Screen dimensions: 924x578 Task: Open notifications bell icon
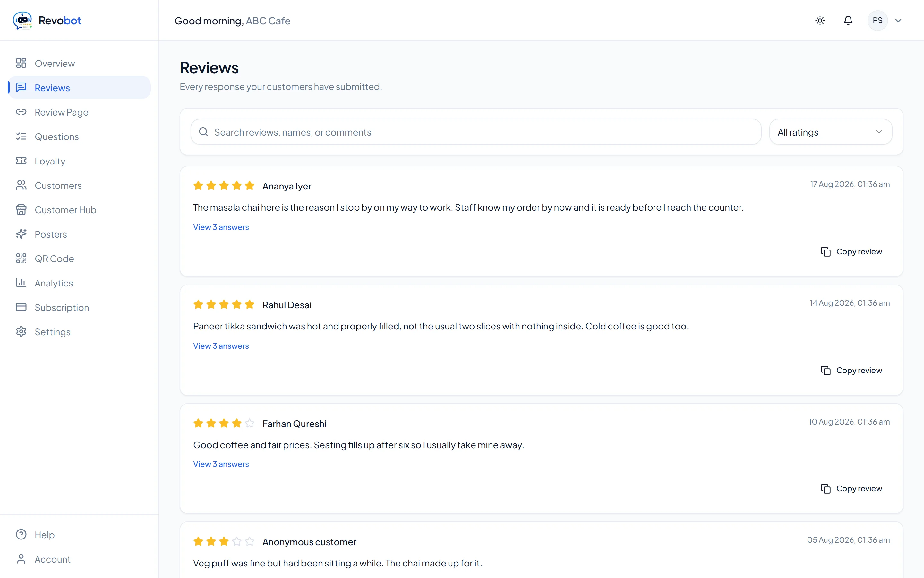tap(848, 21)
